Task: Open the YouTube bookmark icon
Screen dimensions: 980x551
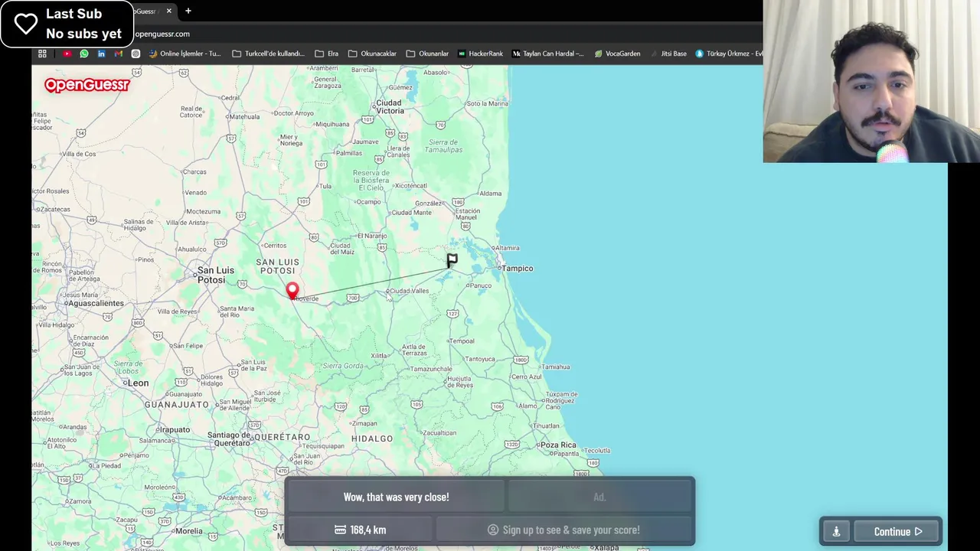Action: 67,54
